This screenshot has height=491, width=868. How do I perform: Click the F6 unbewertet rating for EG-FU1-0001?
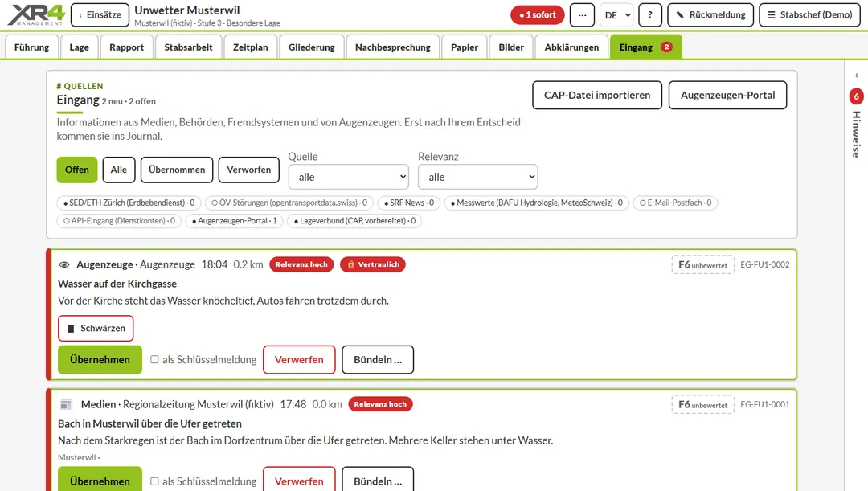(702, 405)
